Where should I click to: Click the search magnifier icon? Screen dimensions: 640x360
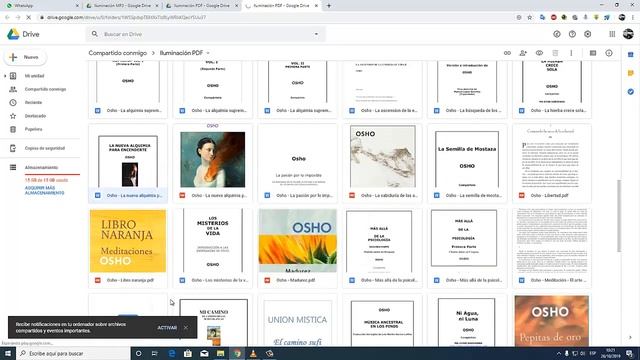pos(95,34)
